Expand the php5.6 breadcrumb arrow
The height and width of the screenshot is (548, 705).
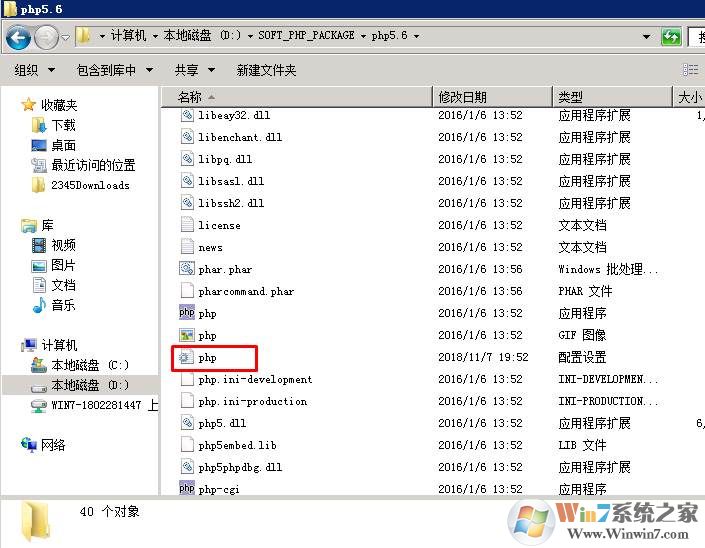coord(416,36)
